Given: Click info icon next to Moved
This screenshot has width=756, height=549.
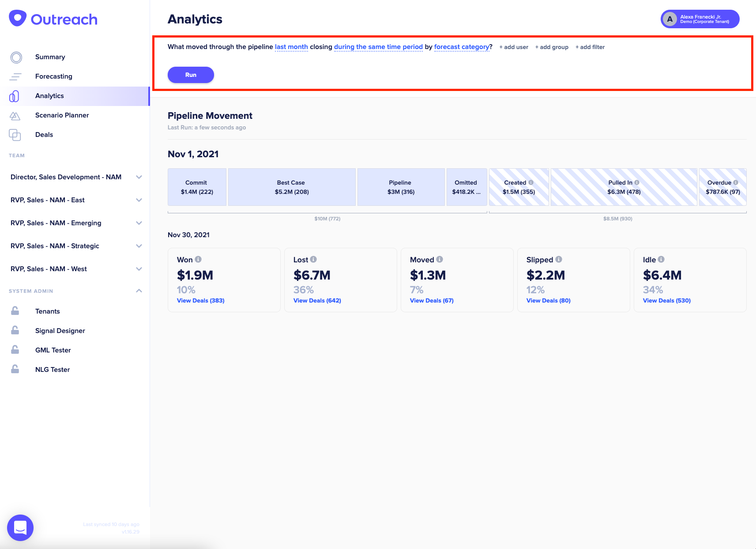Looking at the screenshot, I should 440,259.
